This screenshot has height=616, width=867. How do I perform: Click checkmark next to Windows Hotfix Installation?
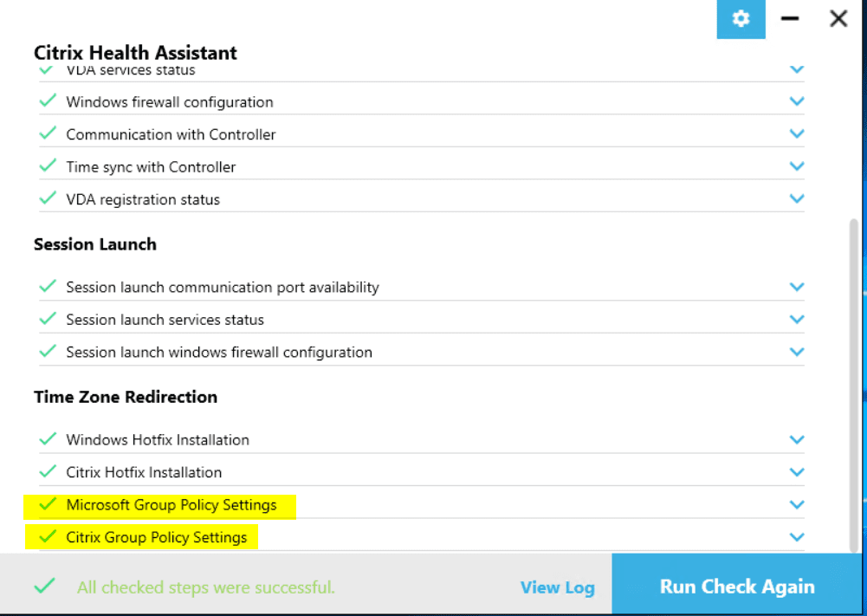point(48,439)
